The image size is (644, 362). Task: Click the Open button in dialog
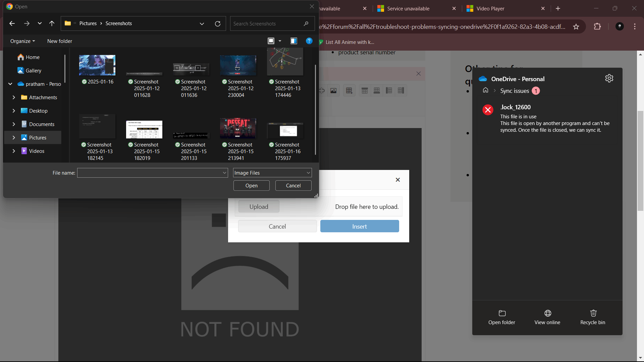pos(252,186)
